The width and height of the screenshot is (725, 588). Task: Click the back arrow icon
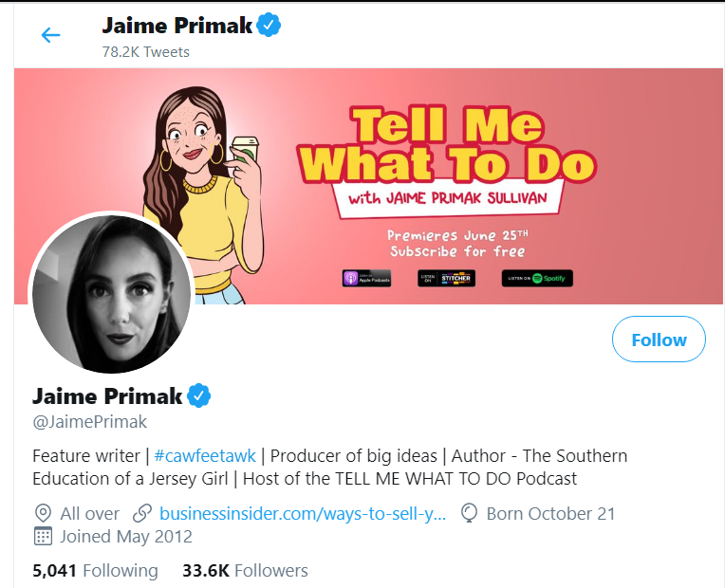coord(50,36)
